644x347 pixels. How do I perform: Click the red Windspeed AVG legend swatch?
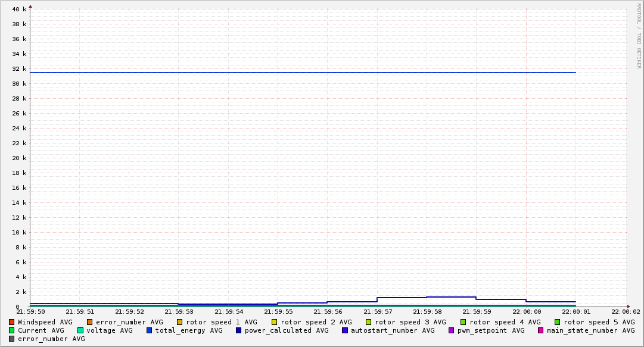coord(11,323)
